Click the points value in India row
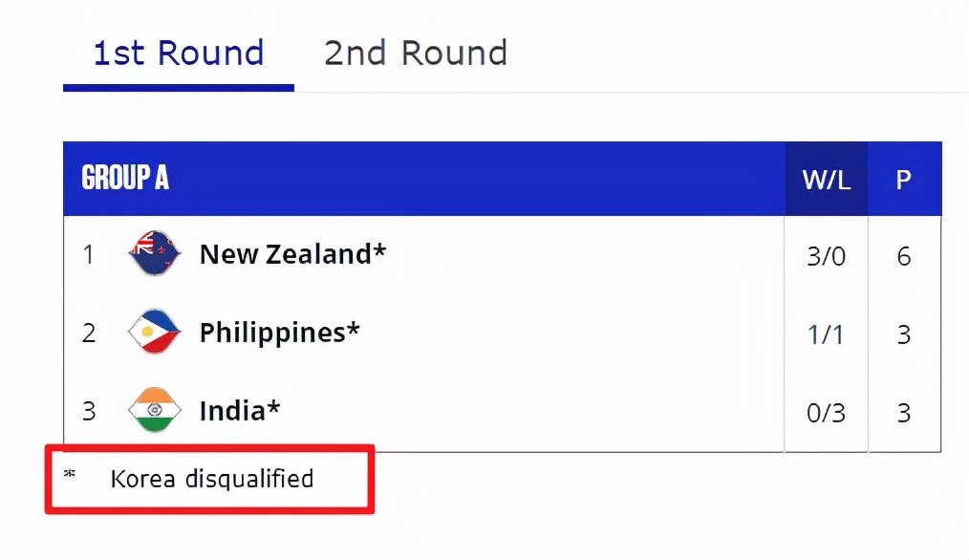This screenshot has width=969, height=560. point(904,413)
